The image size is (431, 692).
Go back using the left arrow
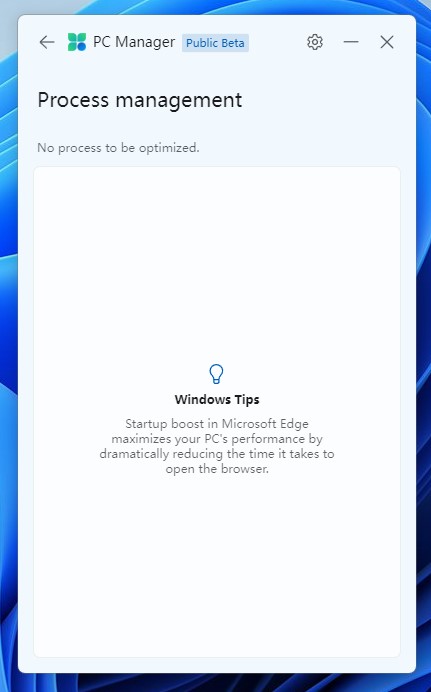click(x=47, y=42)
